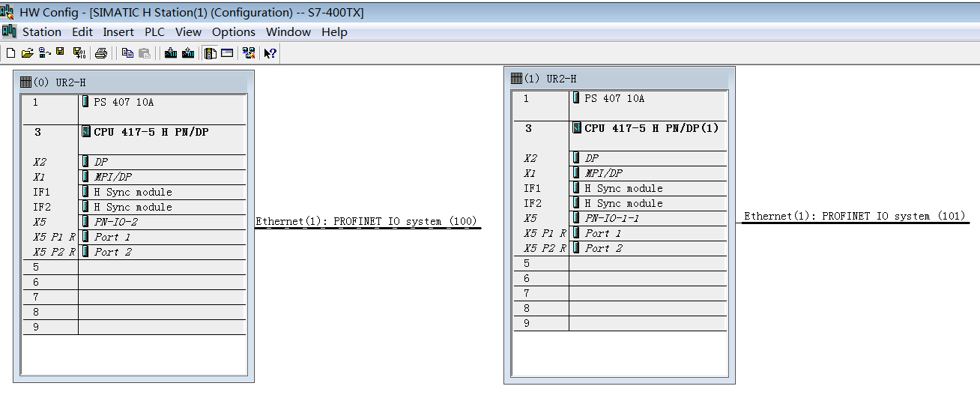Screen dimensions: 980x398
Task: Click the Open Online station toolbar icon
Action: coord(44,53)
